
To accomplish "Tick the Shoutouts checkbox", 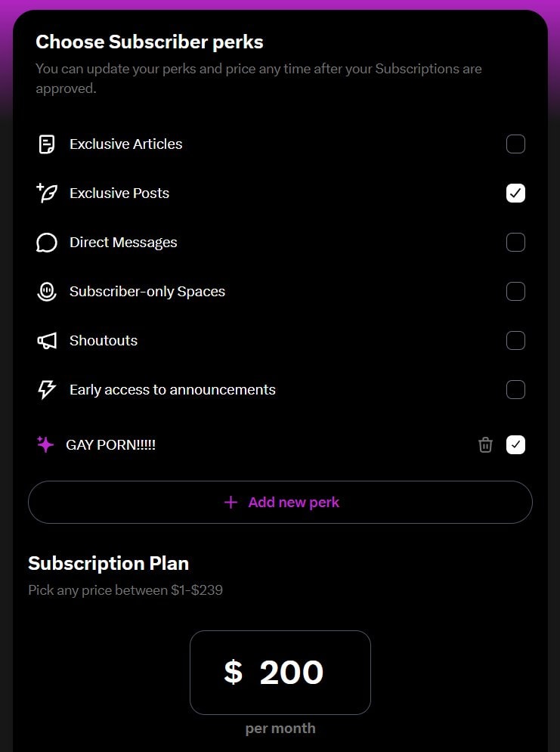I will (515, 341).
